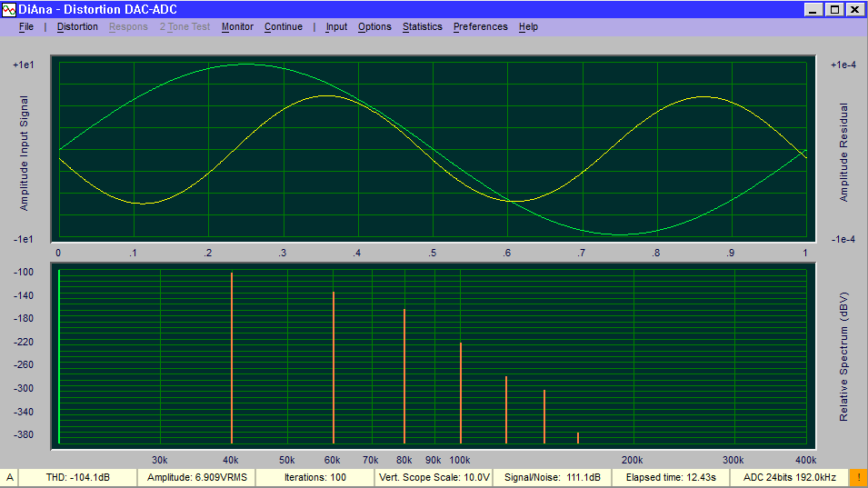Click the ADC 24bits 192.0kHz status field
This screenshot has width=868, height=488.
pyautogui.click(x=790, y=477)
